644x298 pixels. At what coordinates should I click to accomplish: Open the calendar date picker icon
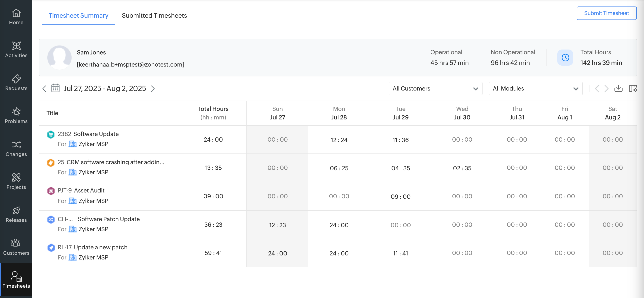(55, 89)
